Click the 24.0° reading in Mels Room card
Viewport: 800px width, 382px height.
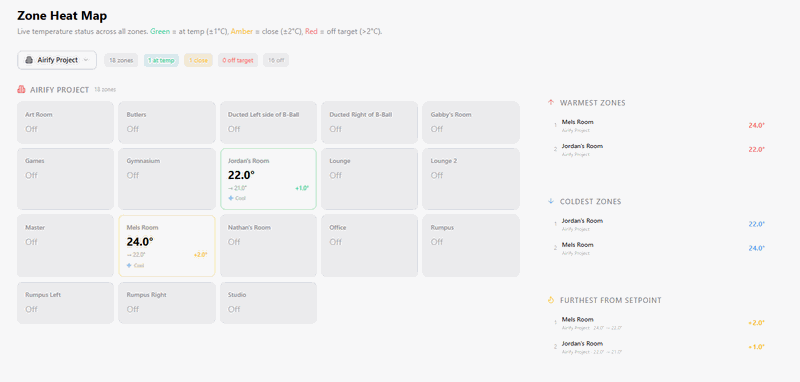[140, 242]
